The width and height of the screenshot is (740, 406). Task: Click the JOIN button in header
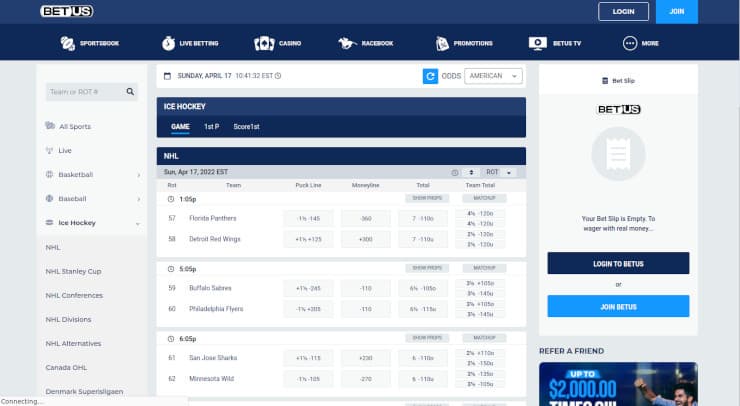(677, 11)
